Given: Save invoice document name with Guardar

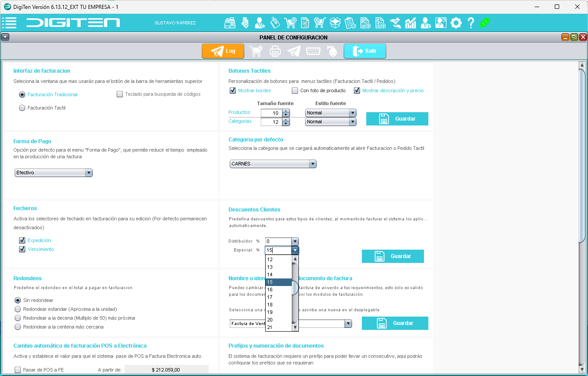Looking at the screenshot, I should (395, 323).
